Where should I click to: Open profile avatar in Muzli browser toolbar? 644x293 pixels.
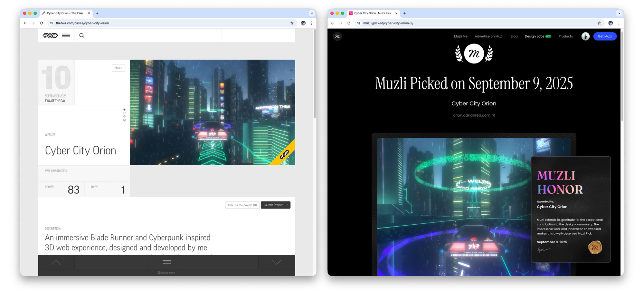click(x=611, y=23)
